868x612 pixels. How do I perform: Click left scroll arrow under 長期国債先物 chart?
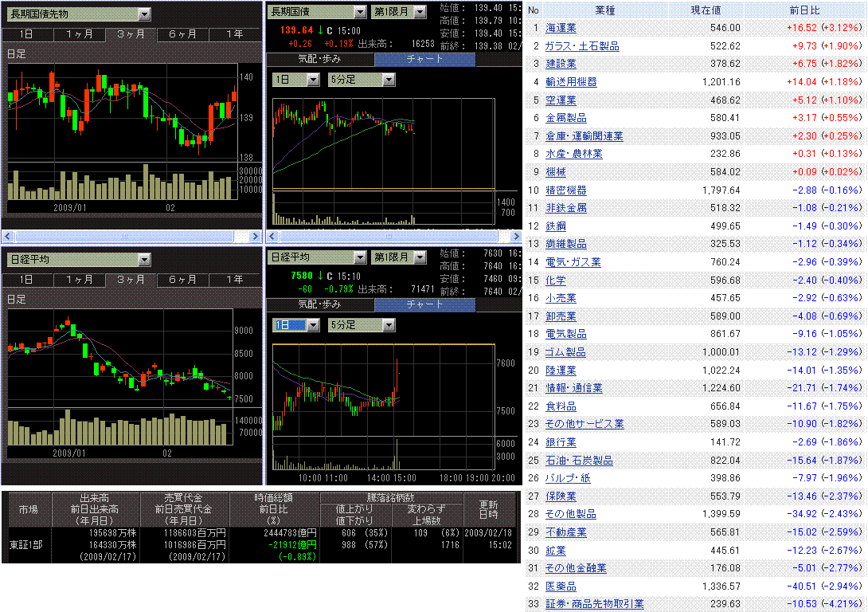(x=8, y=237)
